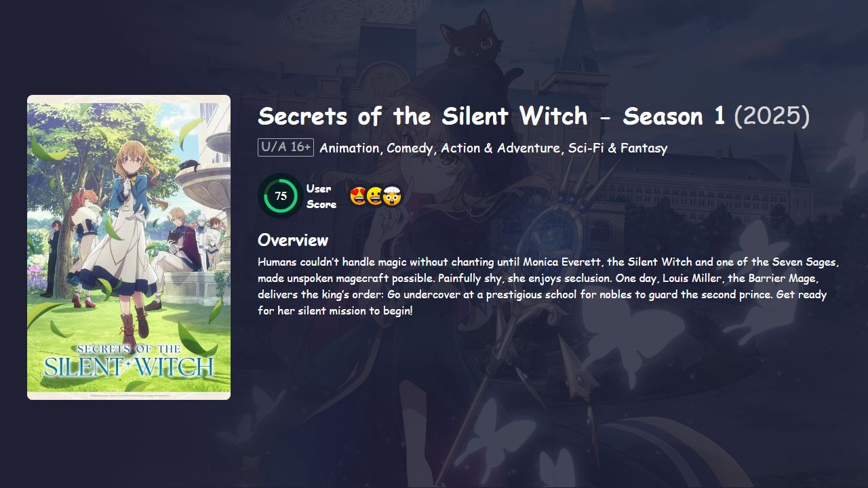Click the User Score label
Viewport: 868px width, 488px height.
tap(321, 196)
